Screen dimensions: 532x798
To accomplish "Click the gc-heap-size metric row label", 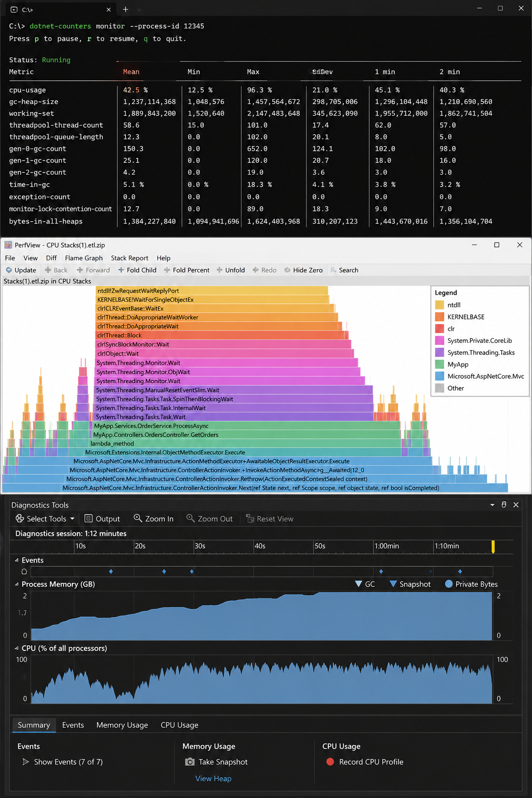I will pyautogui.click(x=34, y=102).
